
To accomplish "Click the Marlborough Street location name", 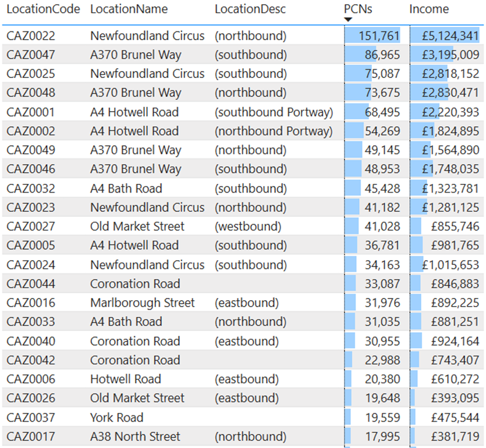I will (143, 303).
